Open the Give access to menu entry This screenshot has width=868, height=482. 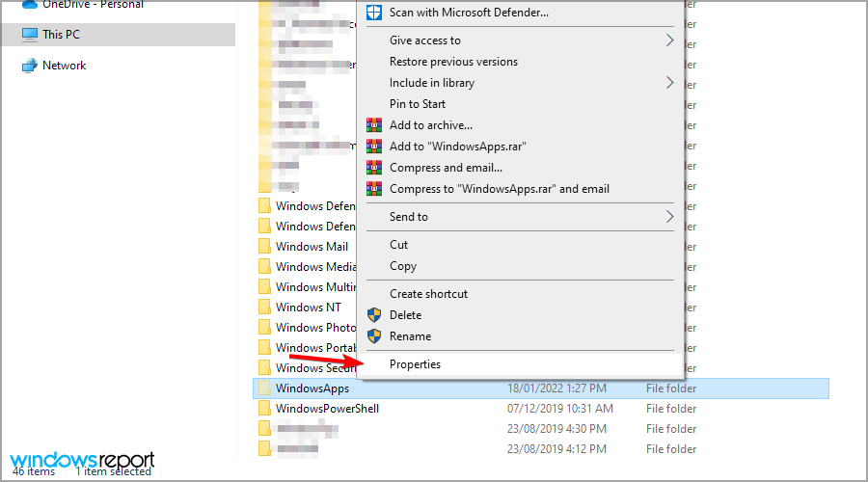point(424,40)
